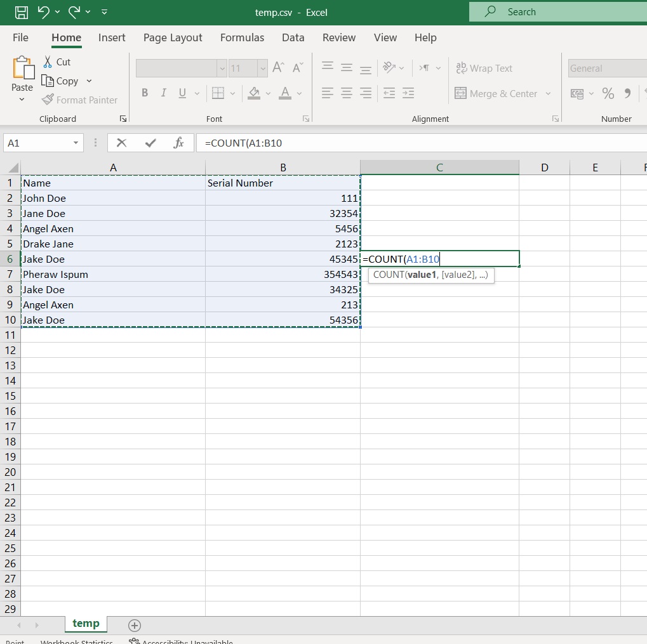Open Insert Function fx icon
Image resolution: width=647 pixels, height=644 pixels.
coord(178,143)
